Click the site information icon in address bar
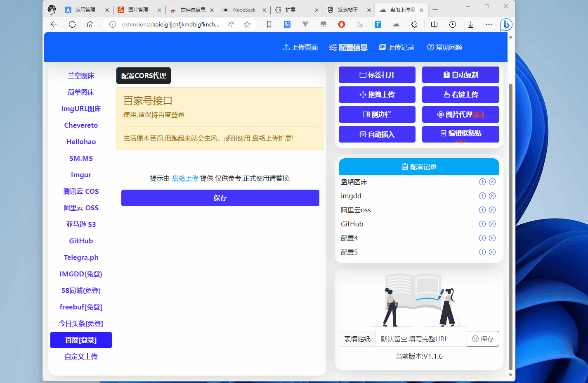 click(x=112, y=24)
